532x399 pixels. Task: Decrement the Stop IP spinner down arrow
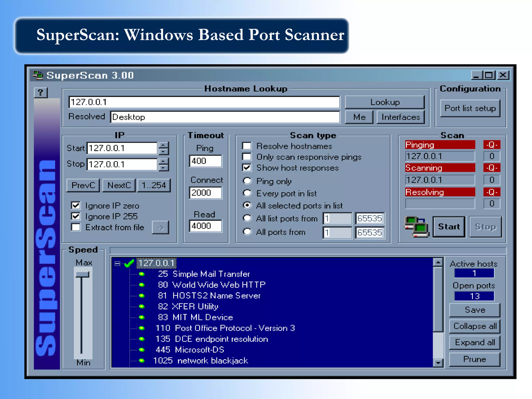coord(163,168)
